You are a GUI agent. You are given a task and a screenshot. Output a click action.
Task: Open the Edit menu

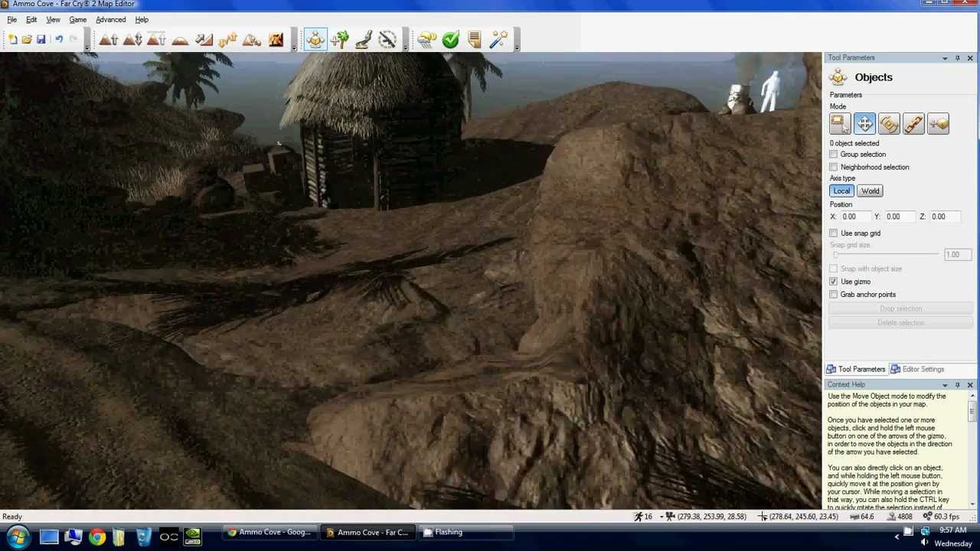[x=31, y=19]
